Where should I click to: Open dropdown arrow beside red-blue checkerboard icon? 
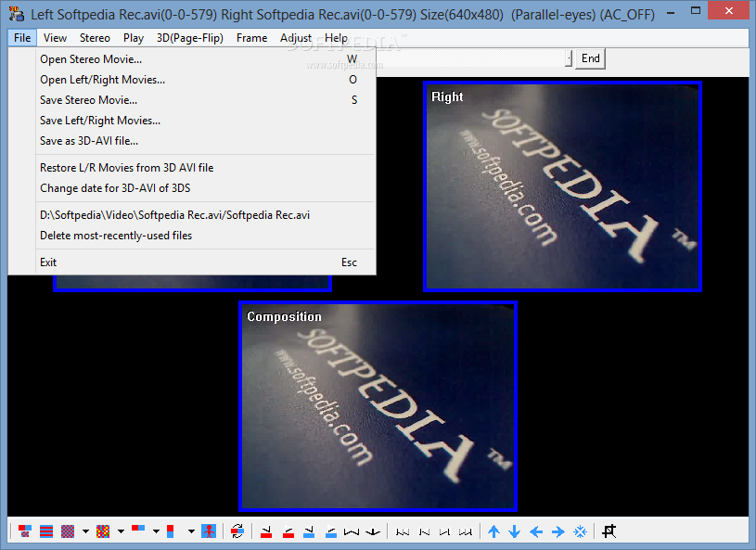coord(85,531)
